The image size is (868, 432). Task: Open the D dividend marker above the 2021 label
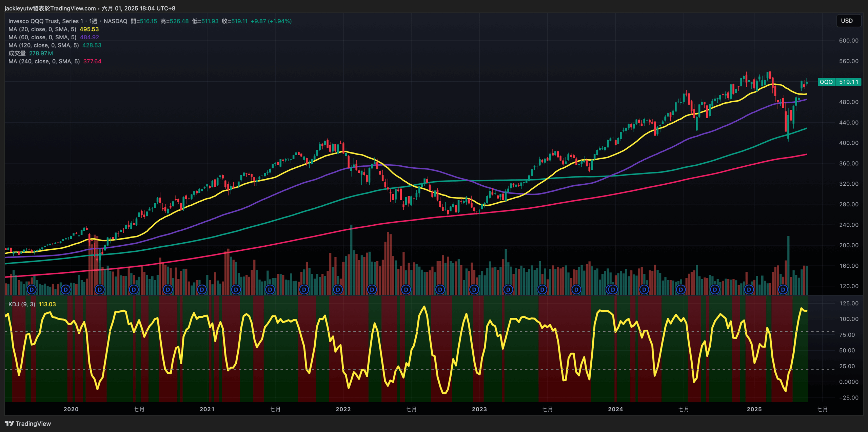[202, 290]
